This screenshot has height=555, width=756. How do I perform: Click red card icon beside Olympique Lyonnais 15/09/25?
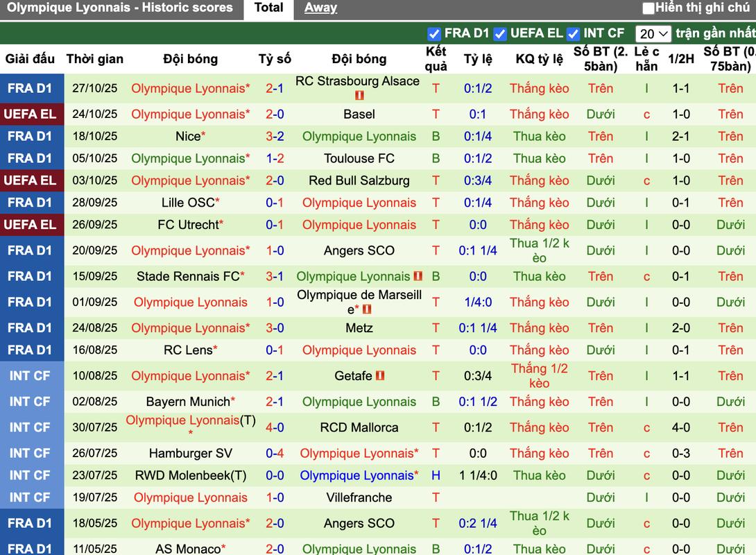pos(418,276)
